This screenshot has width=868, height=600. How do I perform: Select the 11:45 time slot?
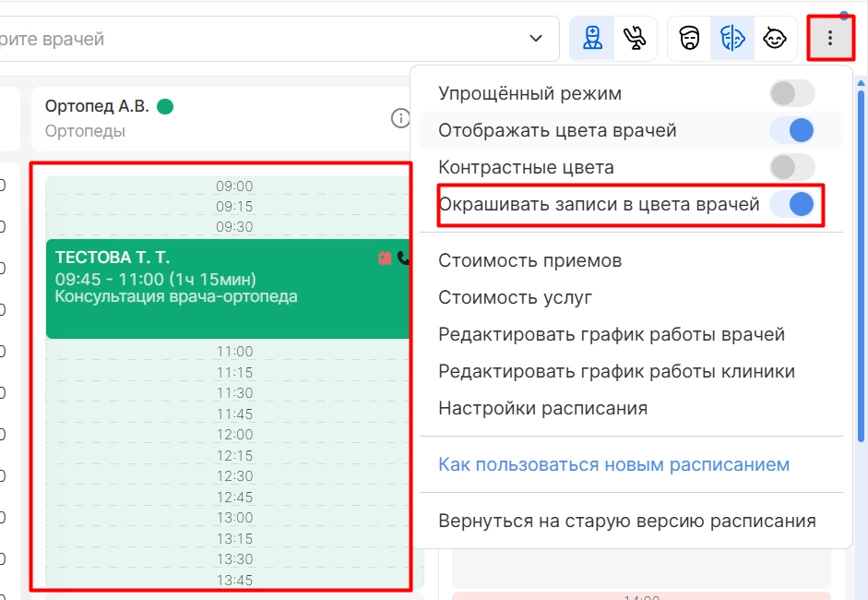point(234,414)
